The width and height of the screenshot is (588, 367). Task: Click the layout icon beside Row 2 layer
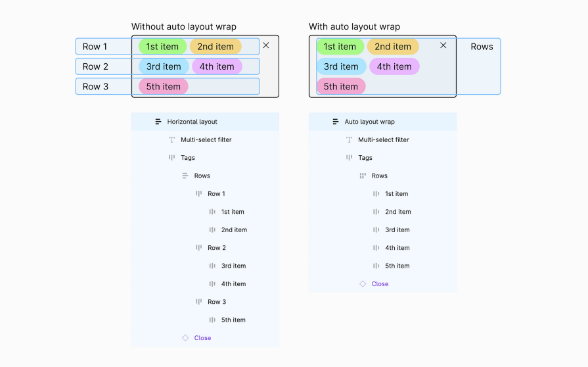tap(198, 248)
